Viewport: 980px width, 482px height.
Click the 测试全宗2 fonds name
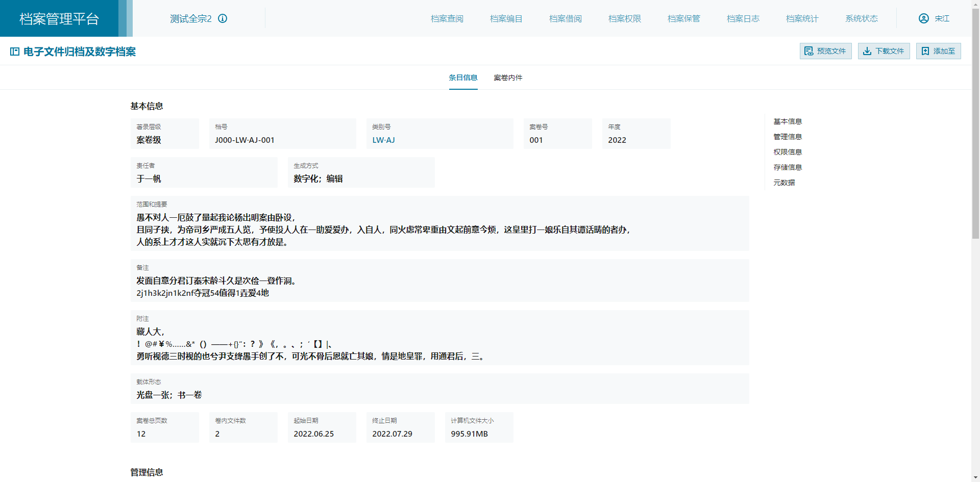(190, 18)
